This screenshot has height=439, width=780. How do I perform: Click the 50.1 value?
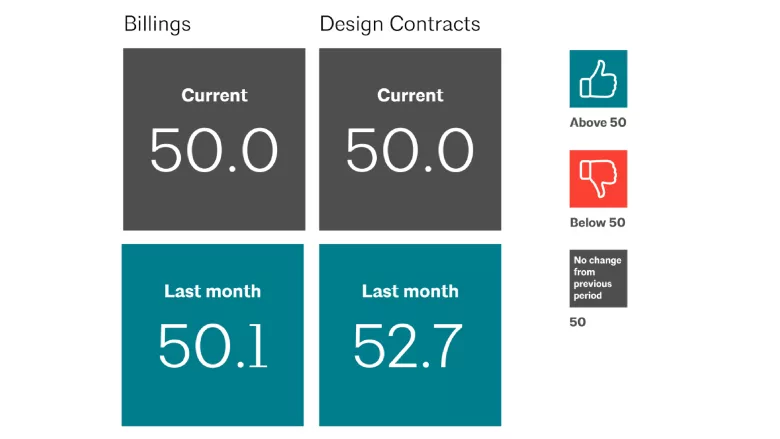[213, 346]
